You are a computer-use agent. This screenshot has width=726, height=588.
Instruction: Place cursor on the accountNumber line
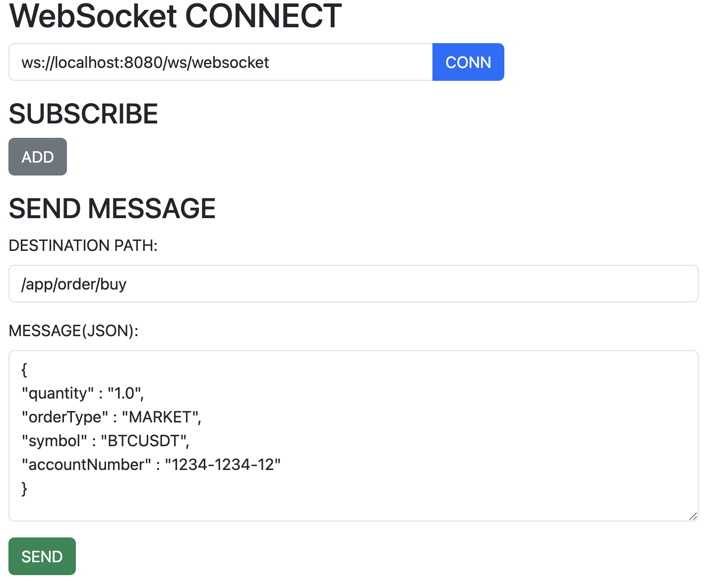[x=151, y=465]
